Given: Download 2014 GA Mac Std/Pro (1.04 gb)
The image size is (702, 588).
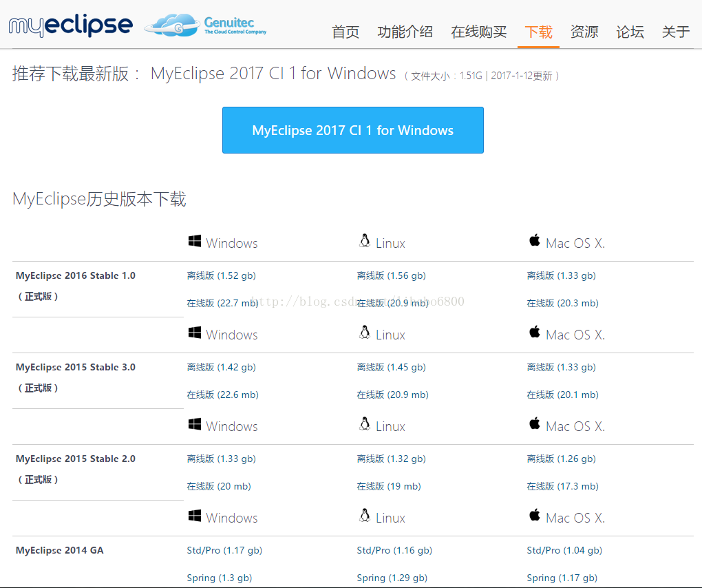Looking at the screenshot, I should 564,550.
